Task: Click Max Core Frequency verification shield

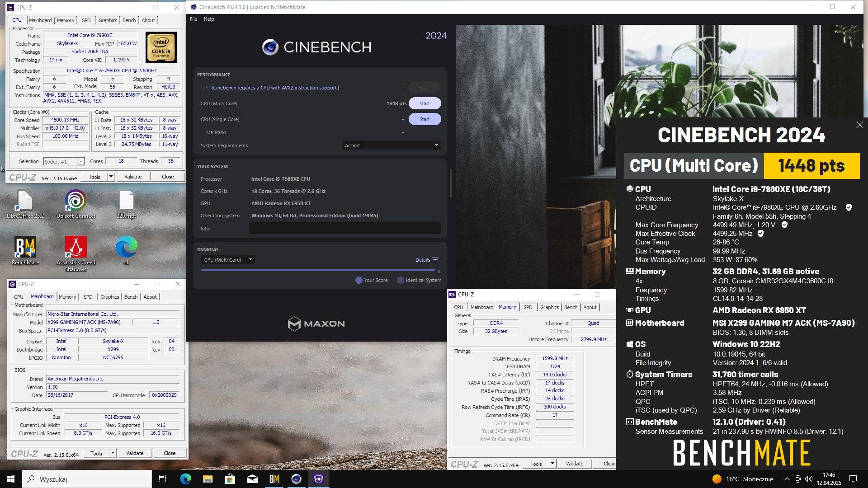Action: tap(784, 225)
